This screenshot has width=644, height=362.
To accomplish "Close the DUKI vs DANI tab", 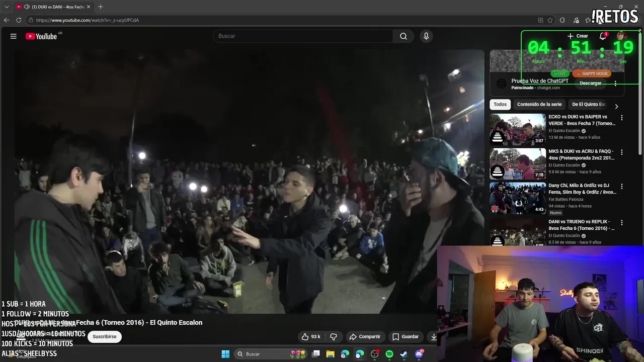I will coord(89,7).
